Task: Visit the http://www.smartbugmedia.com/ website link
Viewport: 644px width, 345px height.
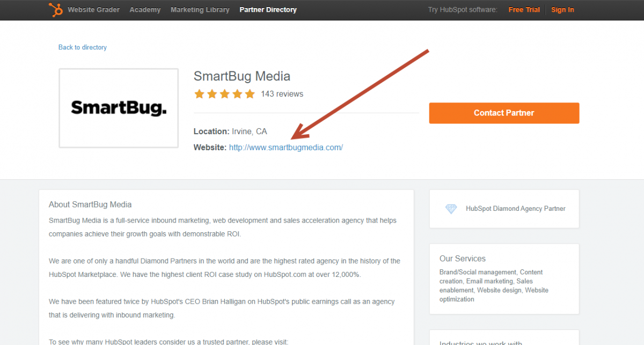Action: click(x=286, y=147)
